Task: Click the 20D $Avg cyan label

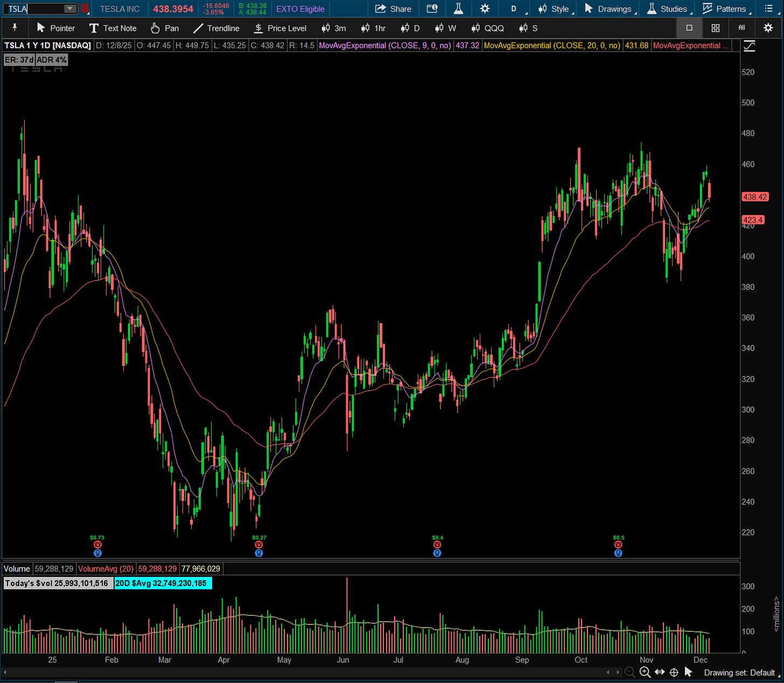Action: tap(163, 583)
